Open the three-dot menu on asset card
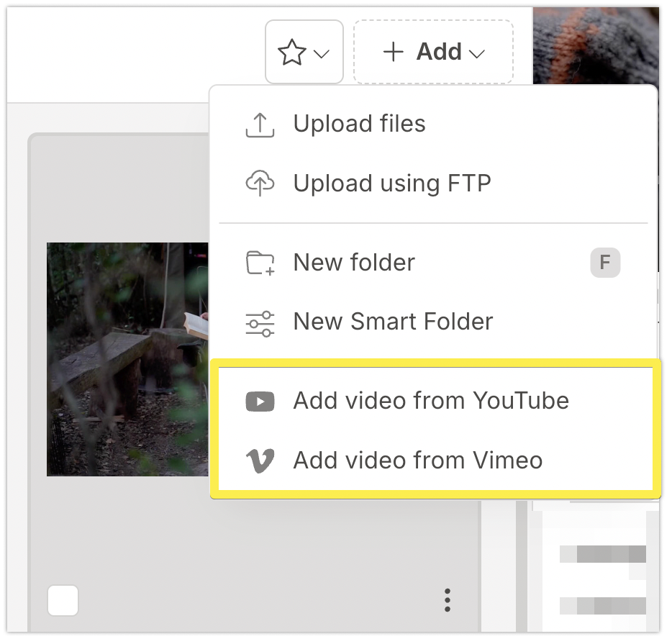The image size is (672, 639). 448,599
